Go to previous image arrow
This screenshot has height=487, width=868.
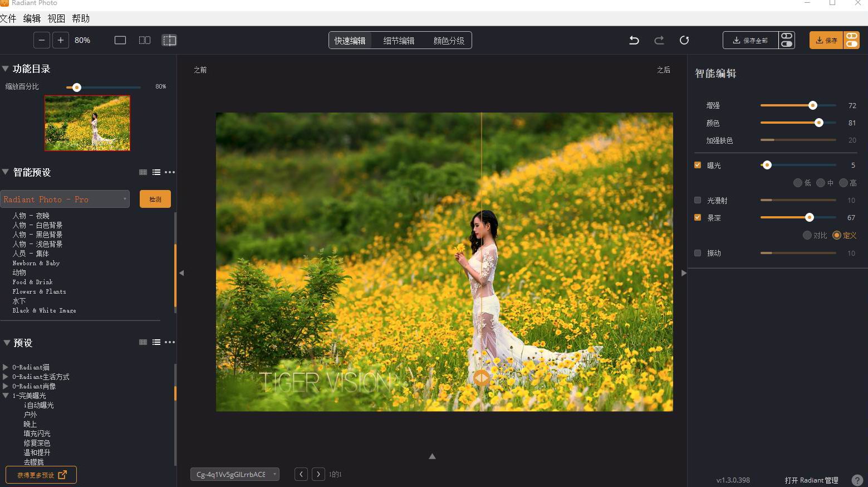coord(301,474)
